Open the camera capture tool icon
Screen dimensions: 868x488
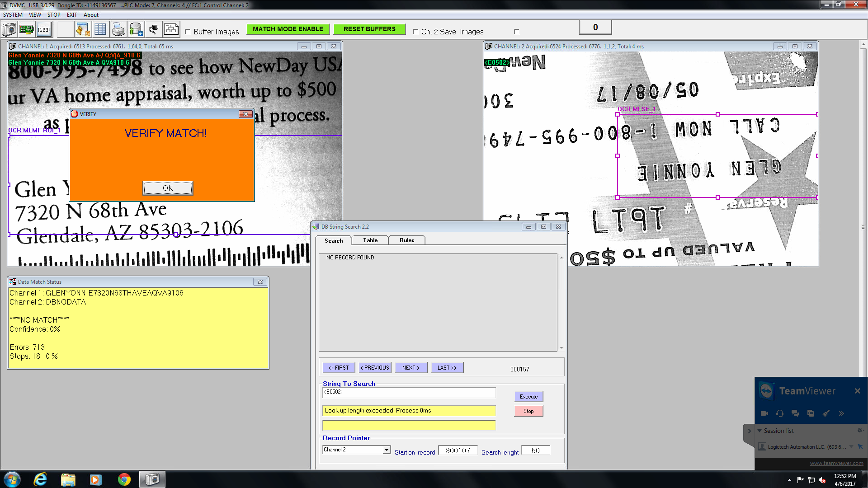[9, 30]
